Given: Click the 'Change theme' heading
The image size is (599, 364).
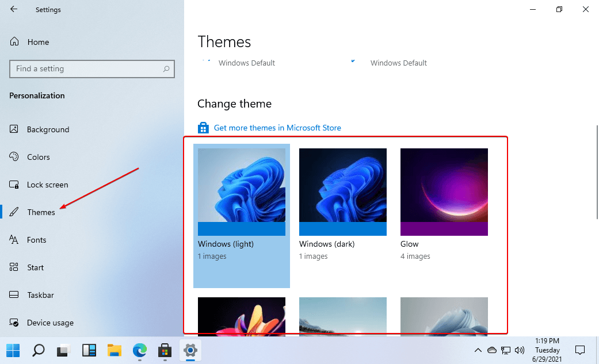Looking at the screenshot, I should click(234, 104).
